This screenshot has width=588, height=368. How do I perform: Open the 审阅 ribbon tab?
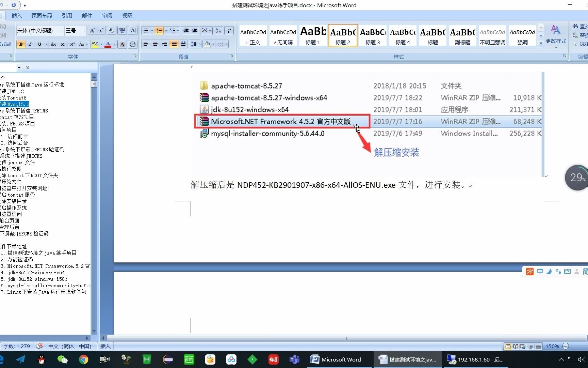pos(107,15)
